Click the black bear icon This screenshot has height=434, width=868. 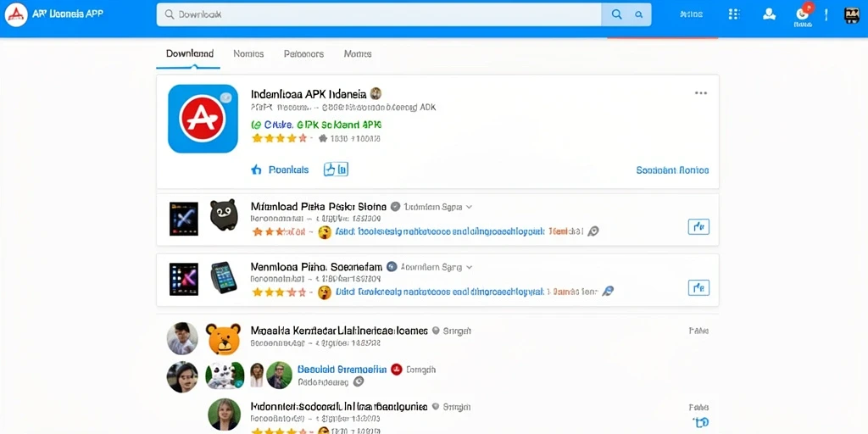(224, 214)
